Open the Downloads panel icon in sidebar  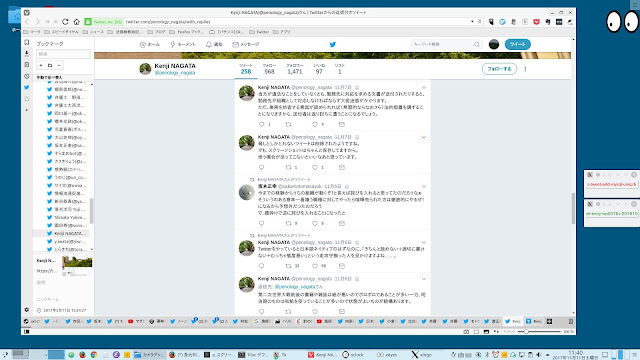pos(27,53)
